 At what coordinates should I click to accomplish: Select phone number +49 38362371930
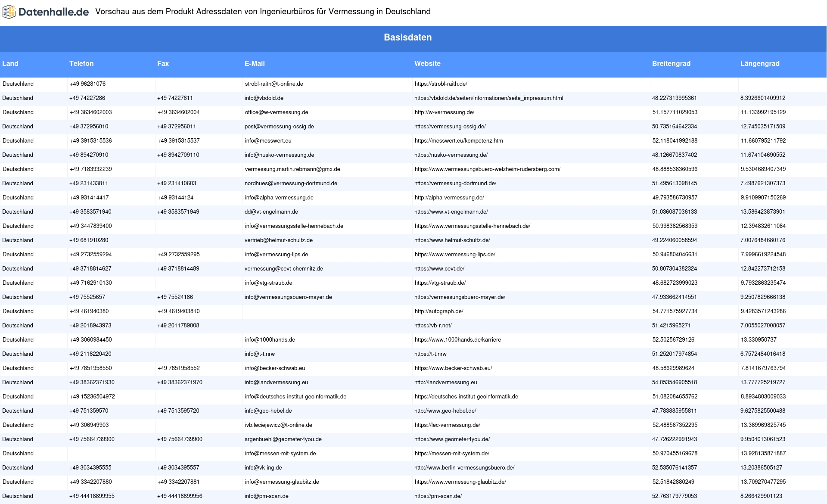[x=92, y=383]
